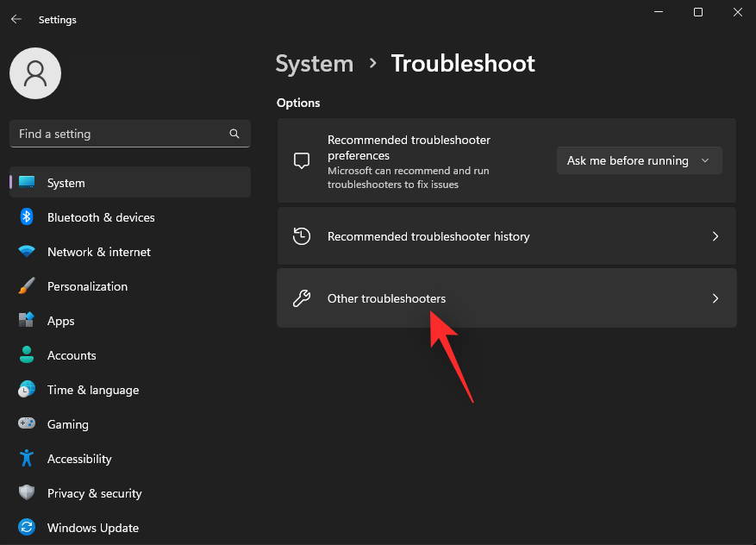Screen dimensions: 756x545
Task: Expand Recommended troubleshooter history chevron
Action: pos(715,236)
